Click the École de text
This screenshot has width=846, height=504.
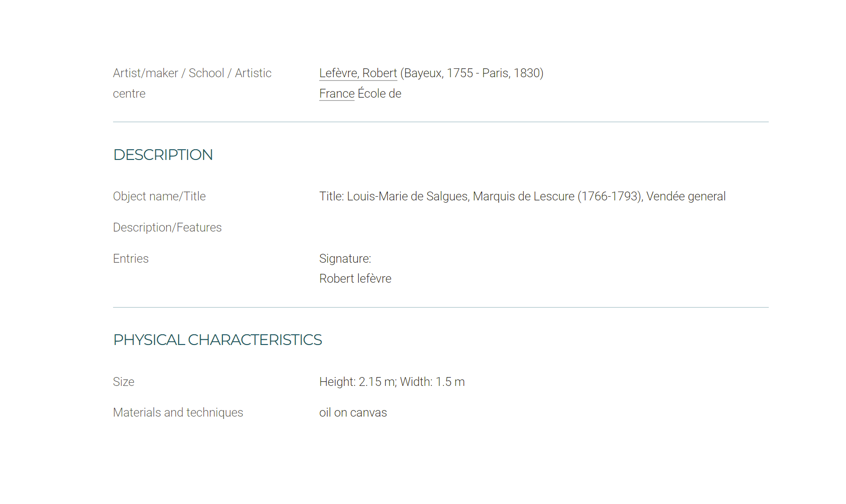click(x=379, y=93)
